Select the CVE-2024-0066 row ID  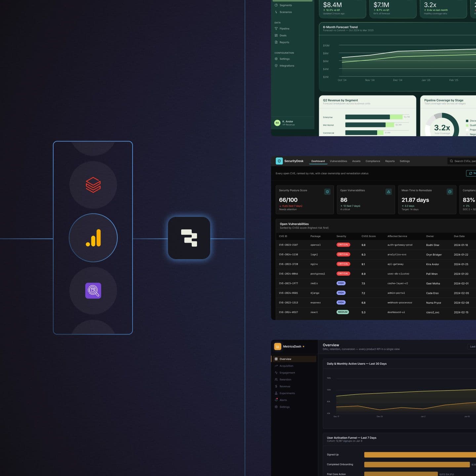click(x=289, y=274)
